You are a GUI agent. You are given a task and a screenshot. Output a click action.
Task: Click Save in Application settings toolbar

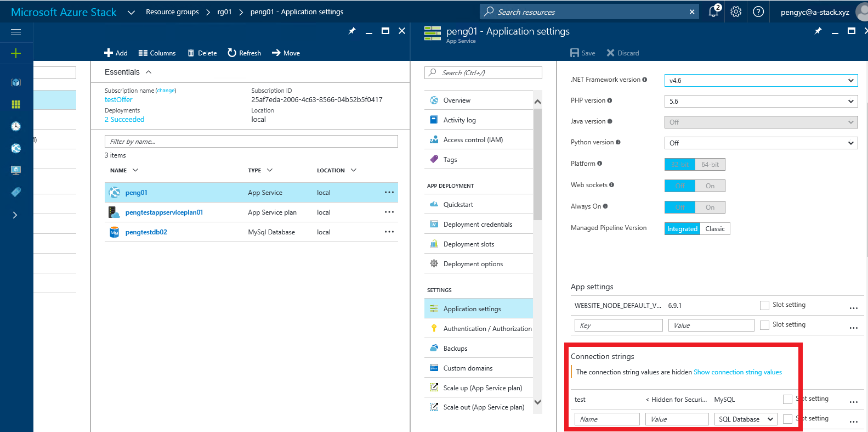pos(582,53)
